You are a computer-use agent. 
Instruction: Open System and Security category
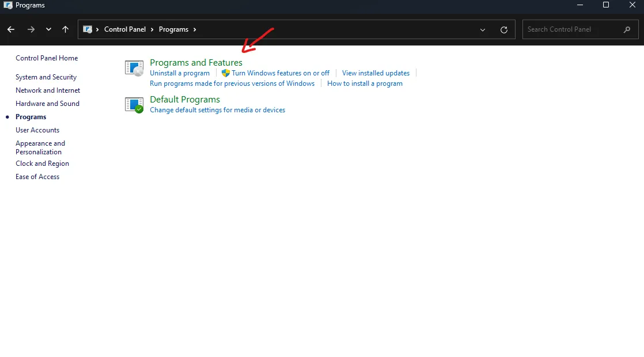[x=46, y=77]
